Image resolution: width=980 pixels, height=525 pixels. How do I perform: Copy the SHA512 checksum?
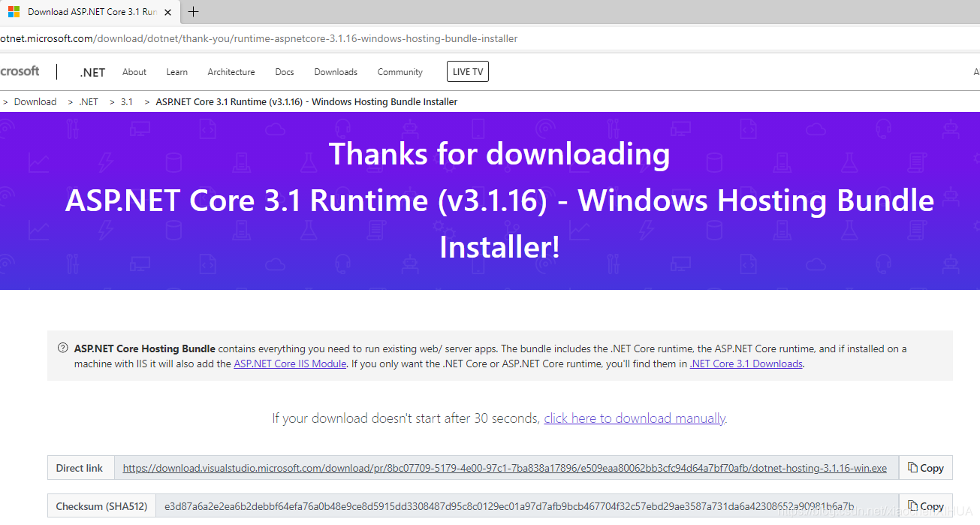click(925, 506)
